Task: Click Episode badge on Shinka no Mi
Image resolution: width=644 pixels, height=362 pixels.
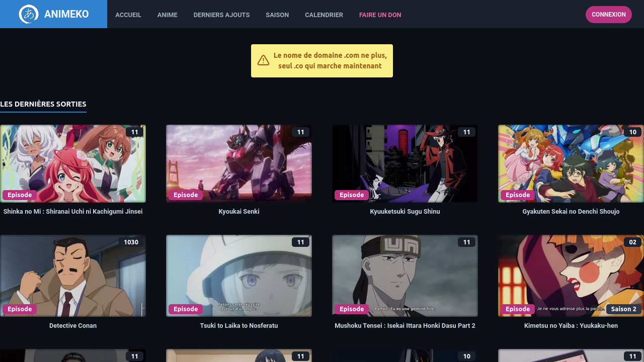Action: 20,195
